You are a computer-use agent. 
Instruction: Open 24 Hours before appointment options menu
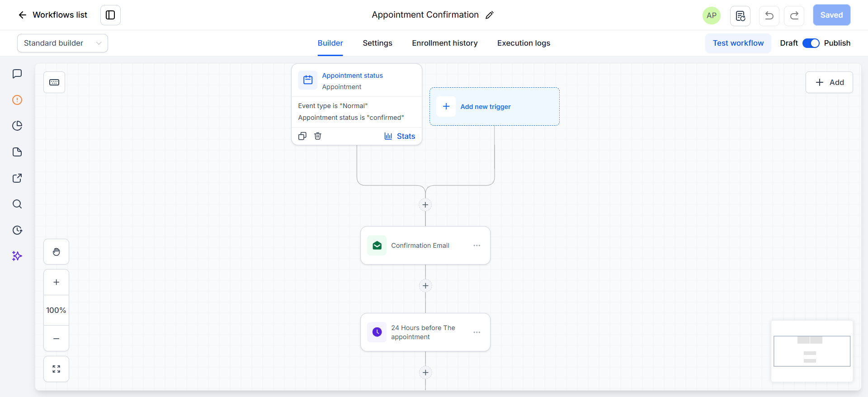pyautogui.click(x=477, y=332)
